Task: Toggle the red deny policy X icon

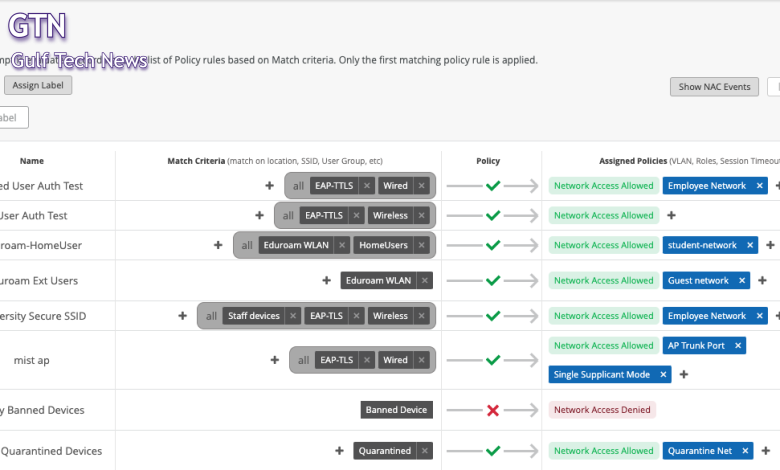Action: click(x=492, y=410)
